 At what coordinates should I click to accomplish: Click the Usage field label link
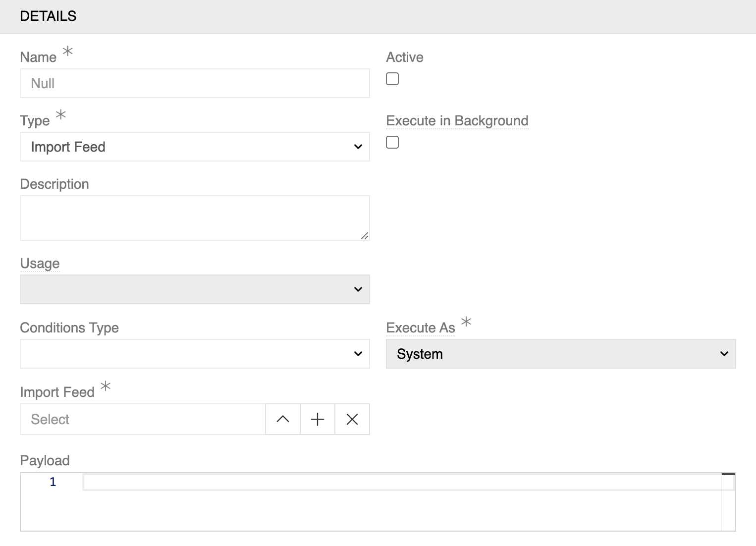pos(40,263)
